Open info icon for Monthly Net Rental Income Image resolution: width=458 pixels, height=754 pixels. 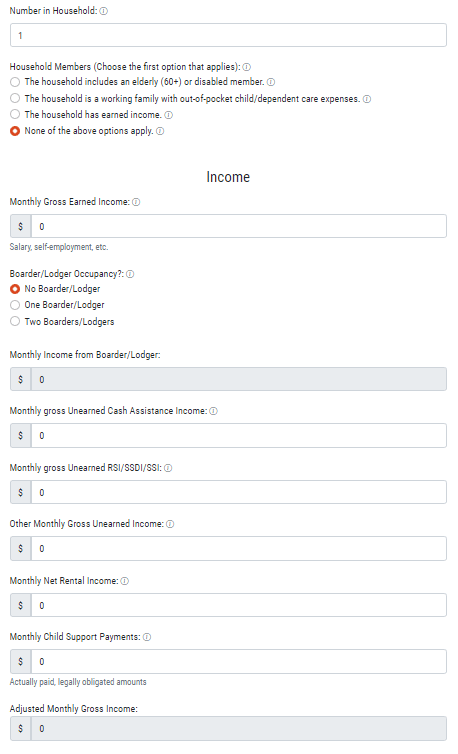click(125, 581)
